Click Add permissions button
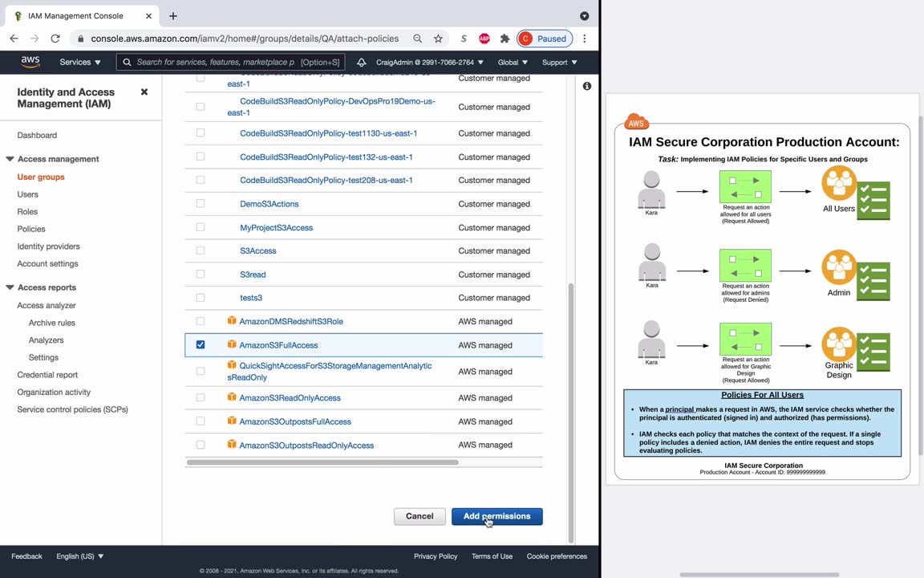 coord(496,516)
